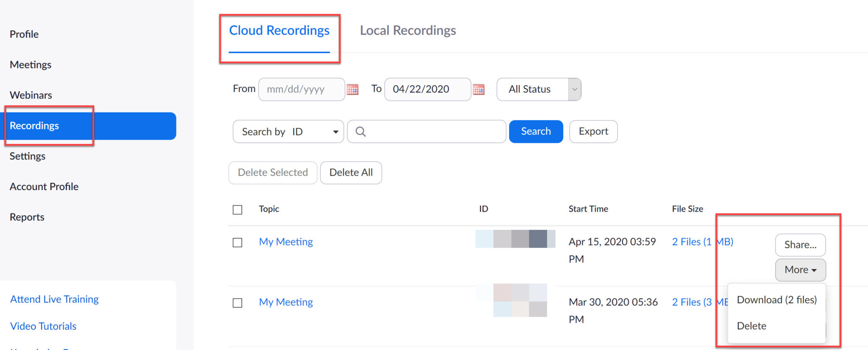This screenshot has width=868, height=350.
Task: Click the ID column header
Action: tap(484, 209)
